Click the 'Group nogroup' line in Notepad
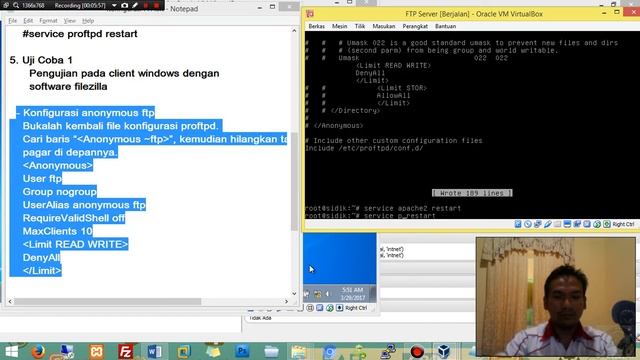The image size is (640, 360). [60, 192]
